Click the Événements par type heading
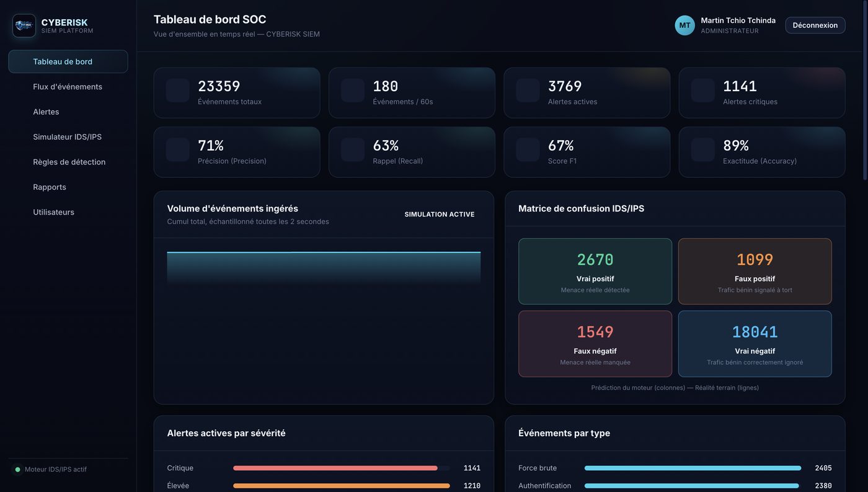Screen dimensions: 868x492 pyautogui.click(x=564, y=433)
